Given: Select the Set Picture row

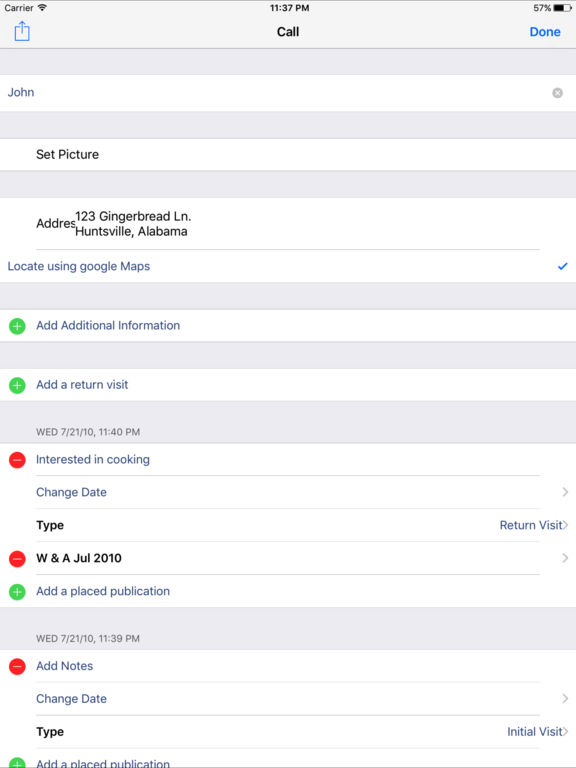Looking at the screenshot, I should [288, 155].
